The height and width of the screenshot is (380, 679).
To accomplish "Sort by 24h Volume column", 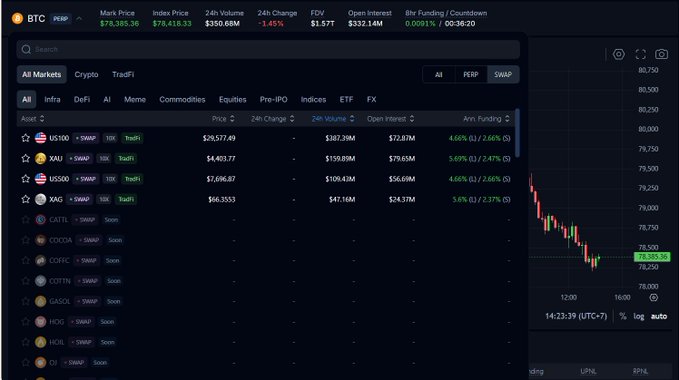I will tap(333, 119).
